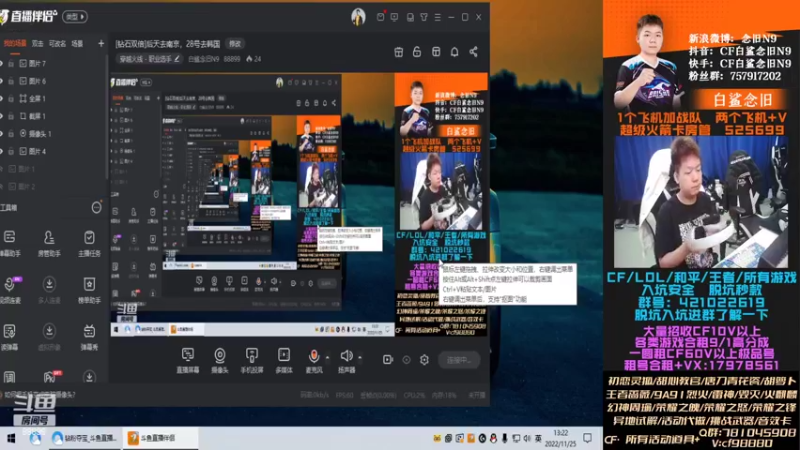The image size is (800, 450).
Task: Open the streamer avatar at top
Action: 358,17
